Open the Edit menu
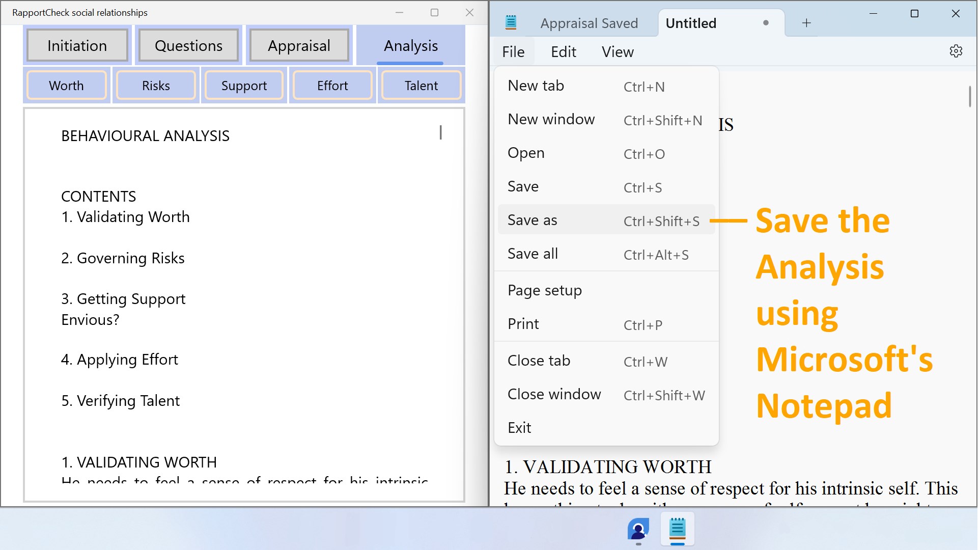This screenshot has height=550, width=980. (563, 52)
